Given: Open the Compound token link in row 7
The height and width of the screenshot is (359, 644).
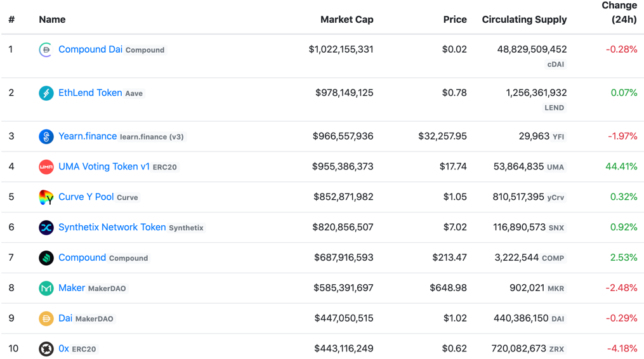Looking at the screenshot, I should point(82,258).
